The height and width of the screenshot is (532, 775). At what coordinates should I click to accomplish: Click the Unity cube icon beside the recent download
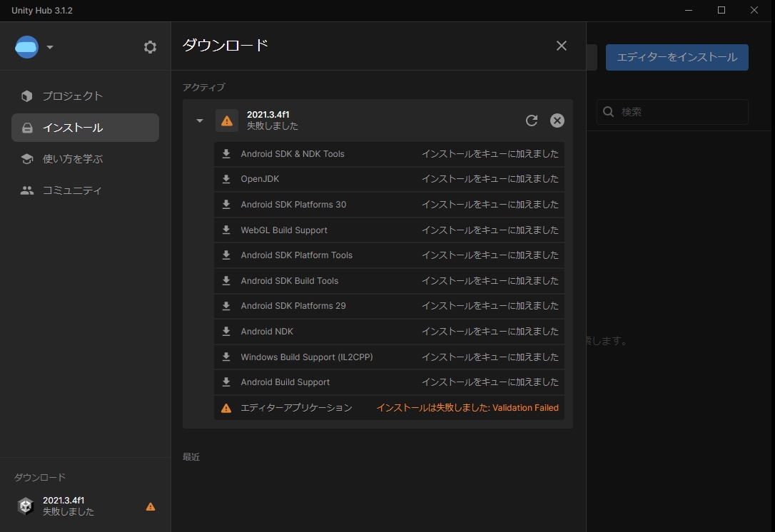[25, 506]
